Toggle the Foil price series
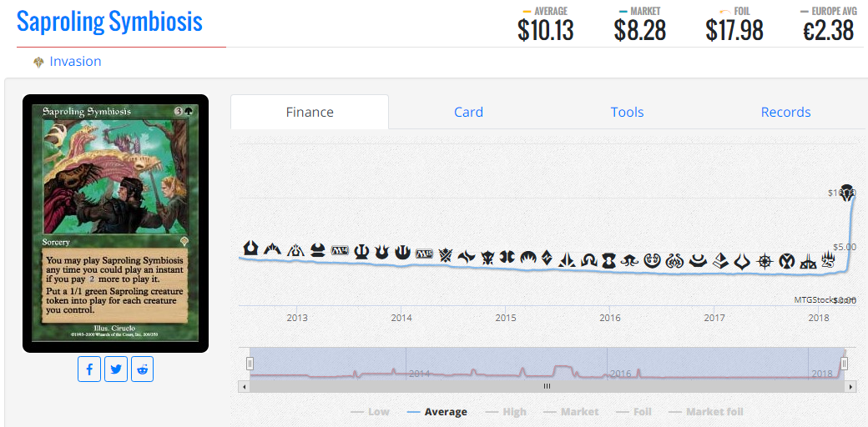Image resolution: width=868 pixels, height=427 pixels. [633, 411]
